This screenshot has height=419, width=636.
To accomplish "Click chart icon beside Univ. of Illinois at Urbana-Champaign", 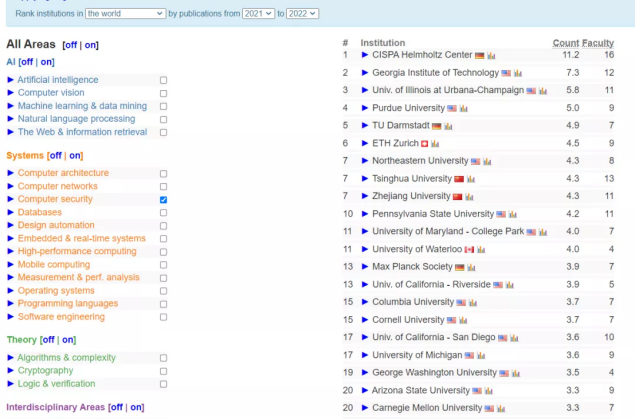I will point(543,91).
